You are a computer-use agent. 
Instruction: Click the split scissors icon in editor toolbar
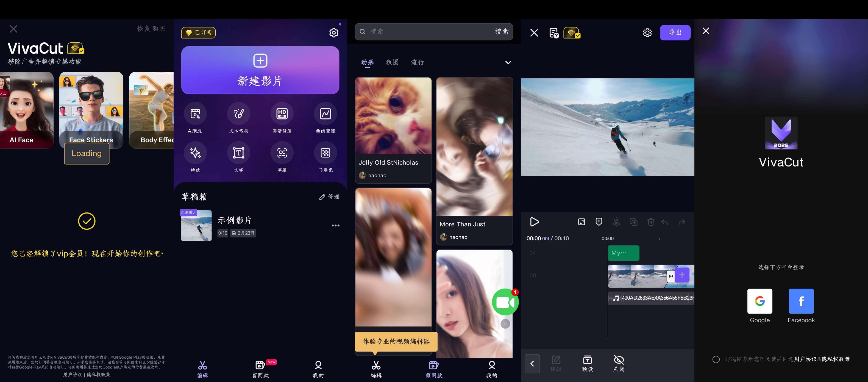point(616,222)
